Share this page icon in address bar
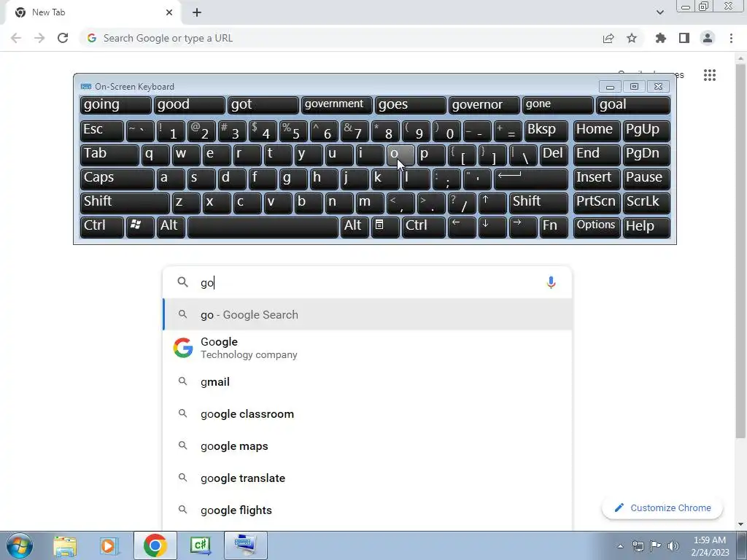This screenshot has width=747, height=560. 608,38
